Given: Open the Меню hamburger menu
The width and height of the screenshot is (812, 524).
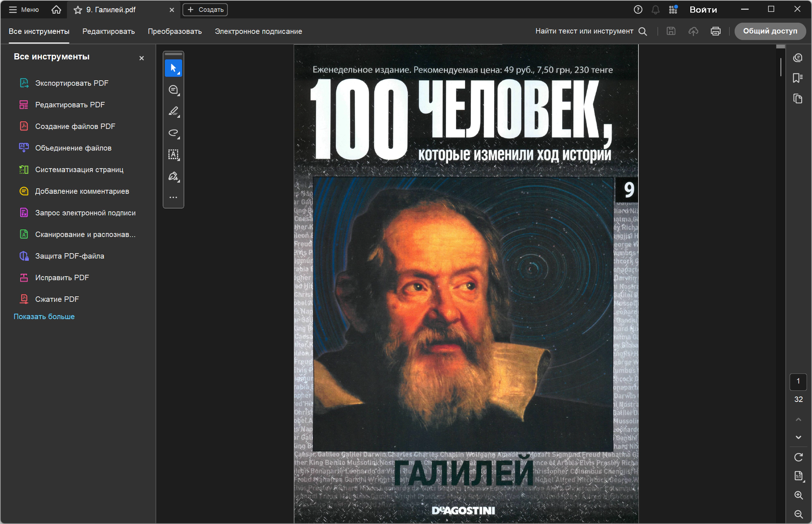Looking at the screenshot, I should tap(24, 10).
